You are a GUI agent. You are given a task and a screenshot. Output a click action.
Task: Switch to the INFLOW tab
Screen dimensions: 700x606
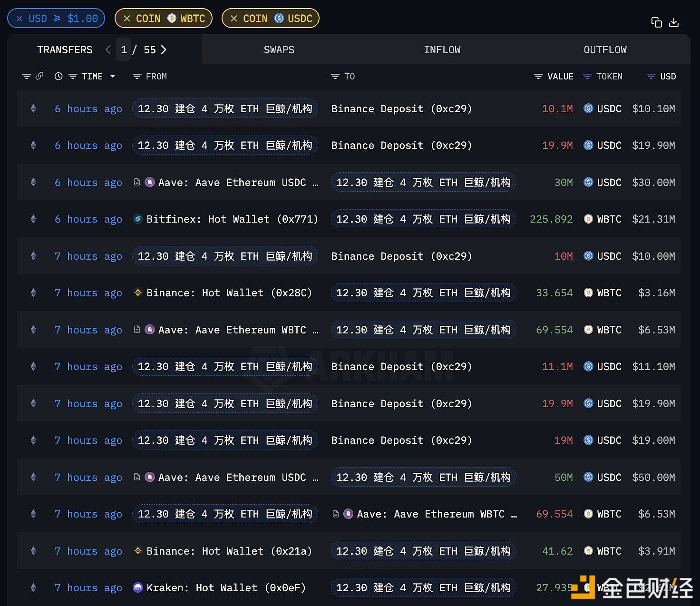(442, 49)
